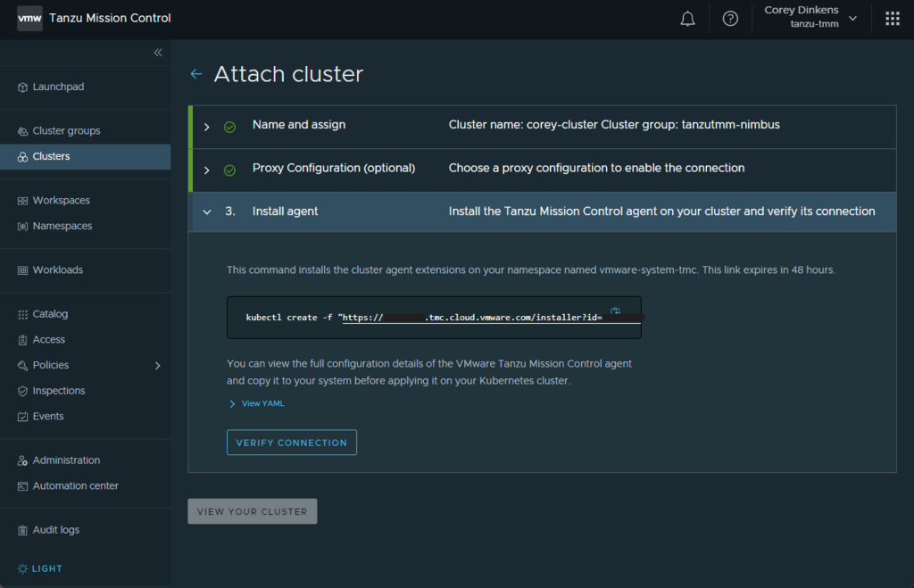Click the Access sidebar icon
The image size is (914, 588).
[22, 340]
